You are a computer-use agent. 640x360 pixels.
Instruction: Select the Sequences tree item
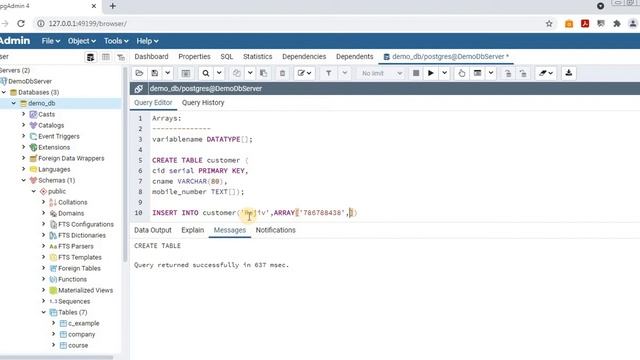click(74, 301)
